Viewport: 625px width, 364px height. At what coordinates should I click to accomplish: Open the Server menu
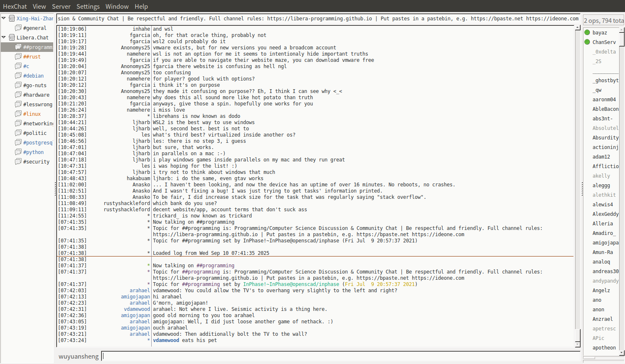(x=61, y=6)
